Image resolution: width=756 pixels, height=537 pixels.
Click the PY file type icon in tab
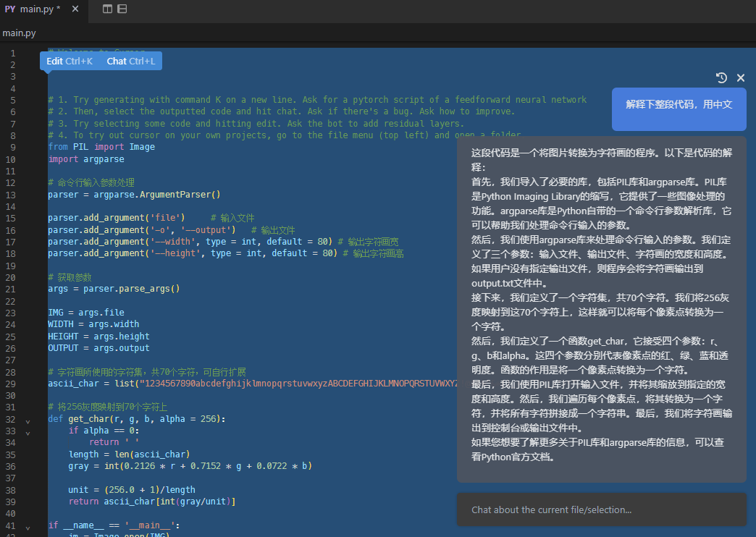(9, 9)
